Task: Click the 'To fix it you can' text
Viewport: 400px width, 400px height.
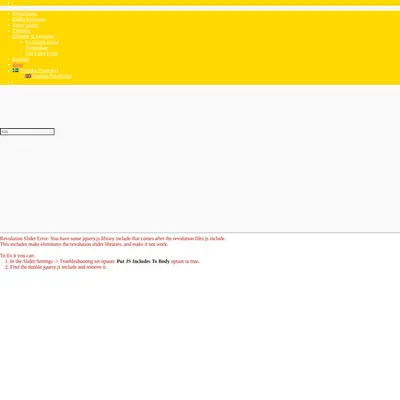Action: coord(17,256)
